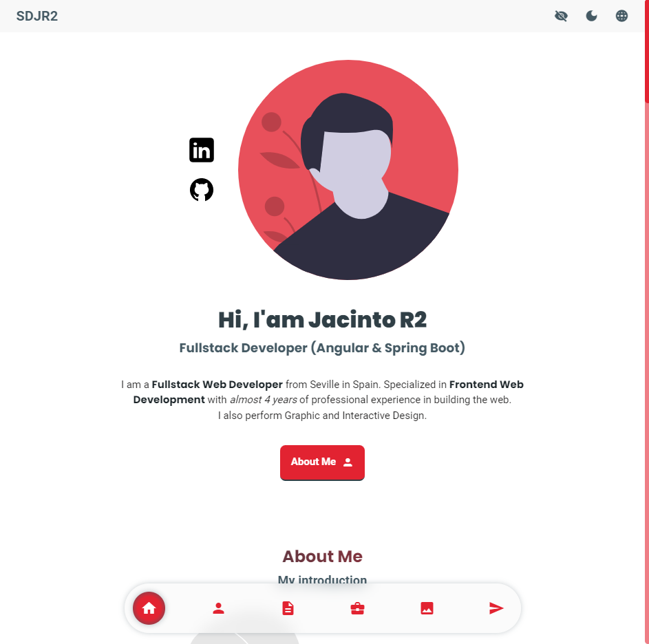This screenshot has width=649, height=644.
Task: Click "I also perform Graphic and Interactive Design."
Action: pos(322,415)
